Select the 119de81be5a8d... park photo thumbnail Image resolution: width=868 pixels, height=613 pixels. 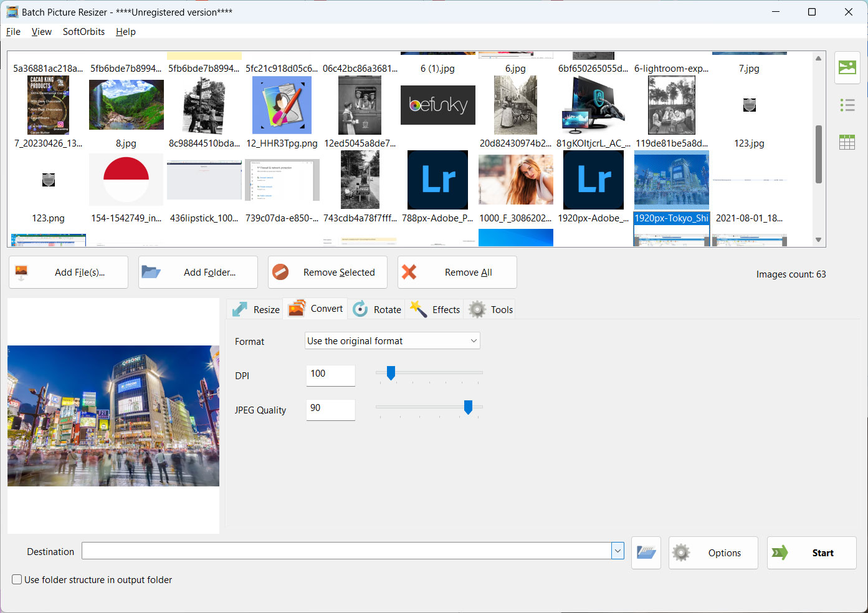coord(672,105)
